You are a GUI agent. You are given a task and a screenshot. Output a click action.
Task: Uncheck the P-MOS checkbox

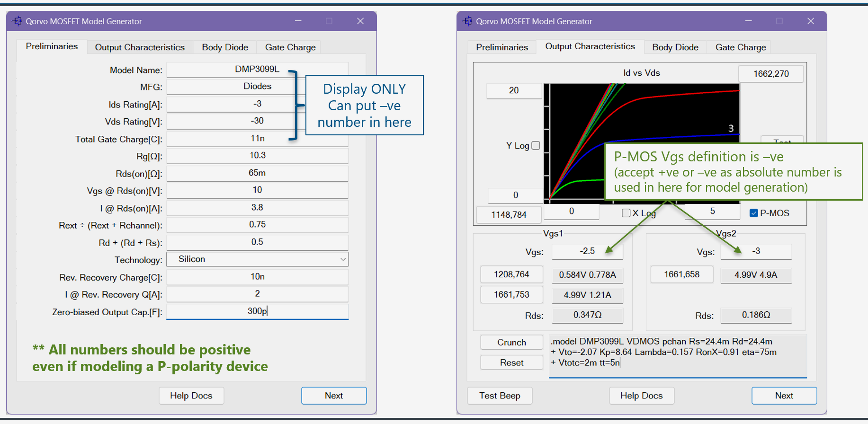click(754, 213)
